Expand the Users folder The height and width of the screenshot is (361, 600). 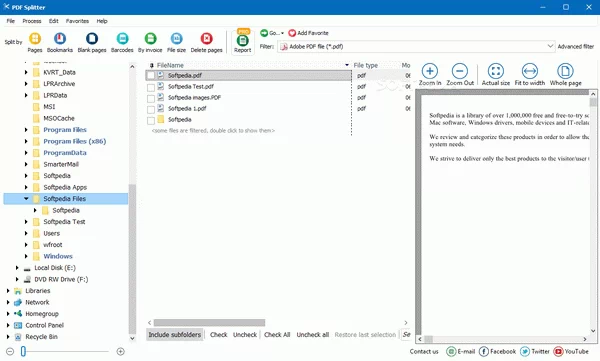pos(26,233)
